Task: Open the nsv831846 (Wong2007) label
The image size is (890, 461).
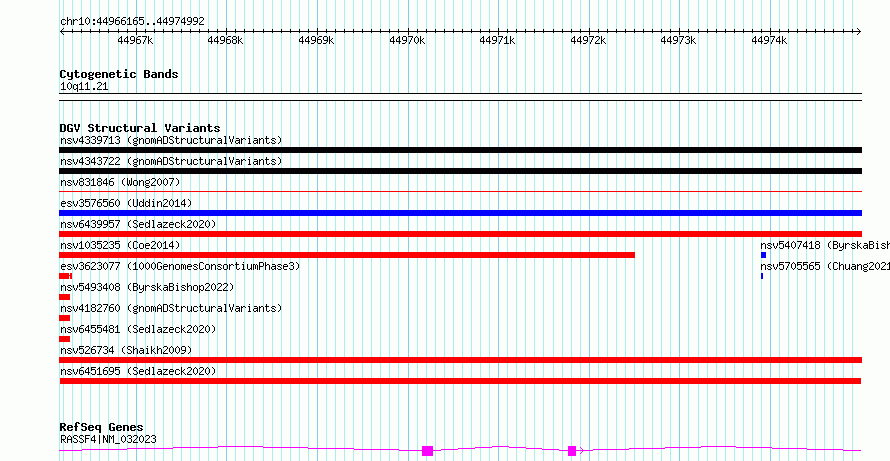Action: point(120,182)
